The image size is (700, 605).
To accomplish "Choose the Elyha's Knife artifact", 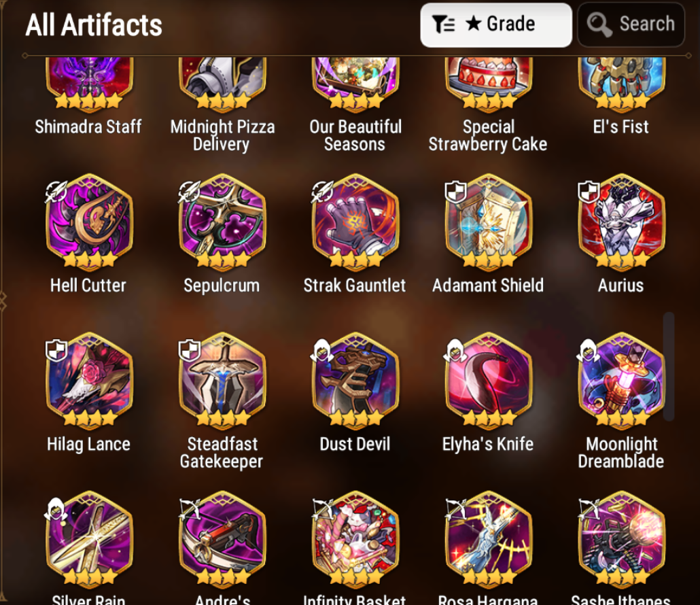I will [488, 381].
